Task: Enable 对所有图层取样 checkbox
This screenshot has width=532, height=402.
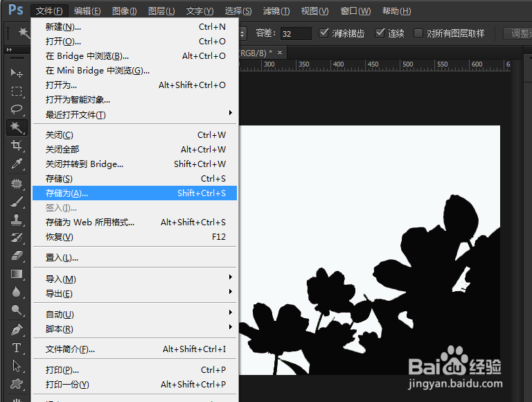Action: point(418,33)
